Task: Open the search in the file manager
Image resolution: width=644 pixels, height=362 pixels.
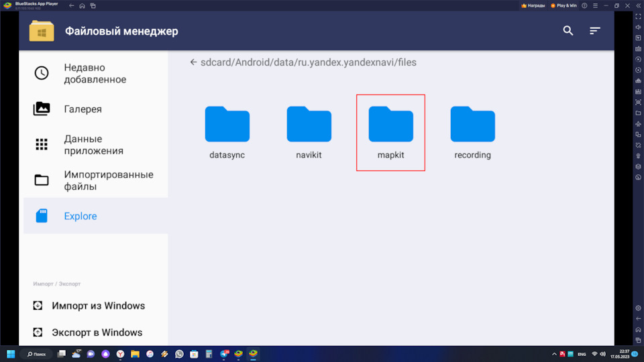Action: pos(568,31)
